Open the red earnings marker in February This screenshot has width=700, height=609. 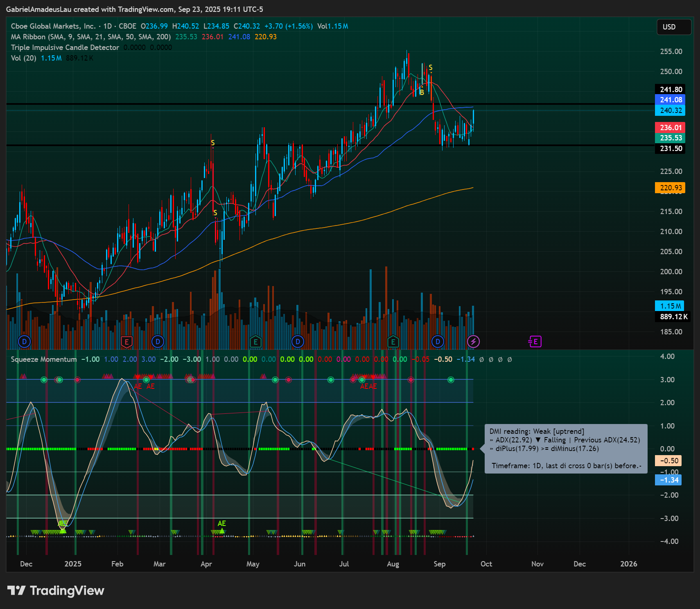point(126,341)
